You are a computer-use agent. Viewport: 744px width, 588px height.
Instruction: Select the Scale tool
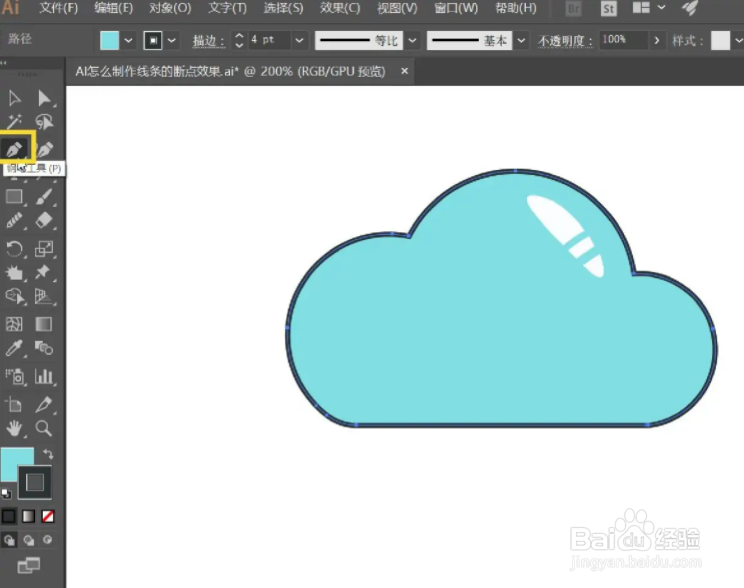[x=44, y=248]
